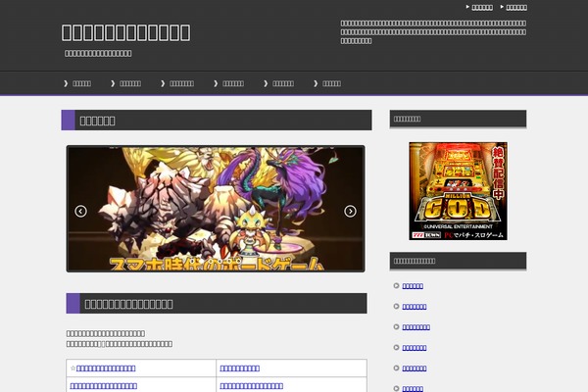Open the first sidebar category link

(413, 286)
